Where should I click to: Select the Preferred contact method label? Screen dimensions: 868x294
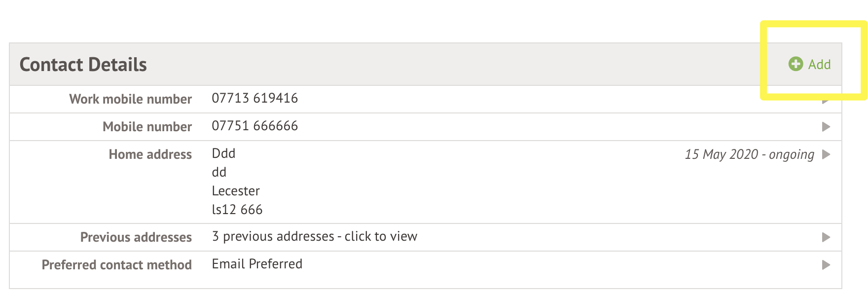pos(116,265)
